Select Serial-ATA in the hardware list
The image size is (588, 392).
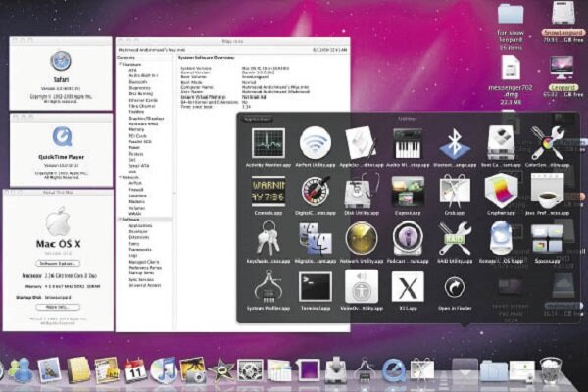point(139,166)
